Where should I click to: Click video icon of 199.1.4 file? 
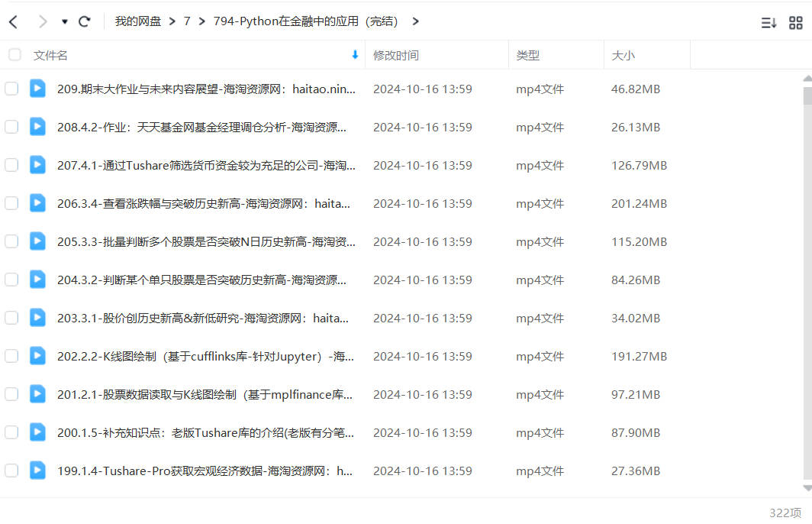pos(37,470)
